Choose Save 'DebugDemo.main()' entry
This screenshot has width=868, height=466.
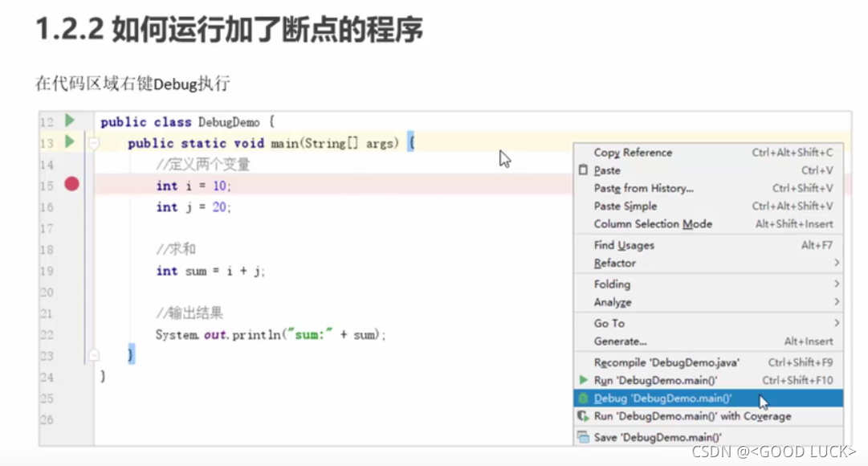pyautogui.click(x=708, y=437)
